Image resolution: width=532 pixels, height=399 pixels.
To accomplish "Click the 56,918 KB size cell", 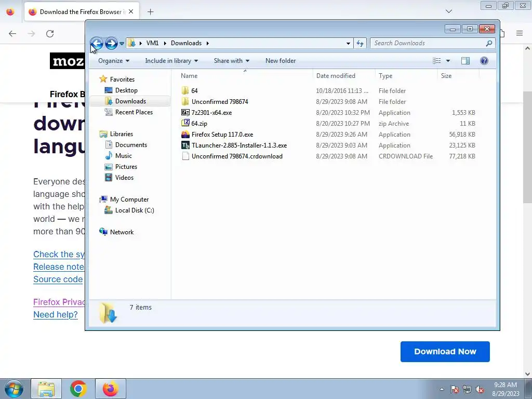I will [462, 135].
